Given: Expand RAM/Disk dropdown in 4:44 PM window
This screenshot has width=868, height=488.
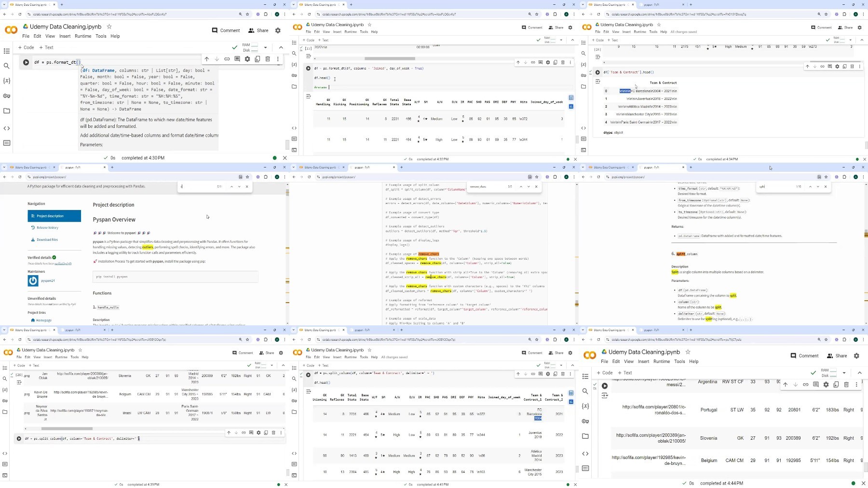Looking at the screenshot, I should tap(844, 373).
